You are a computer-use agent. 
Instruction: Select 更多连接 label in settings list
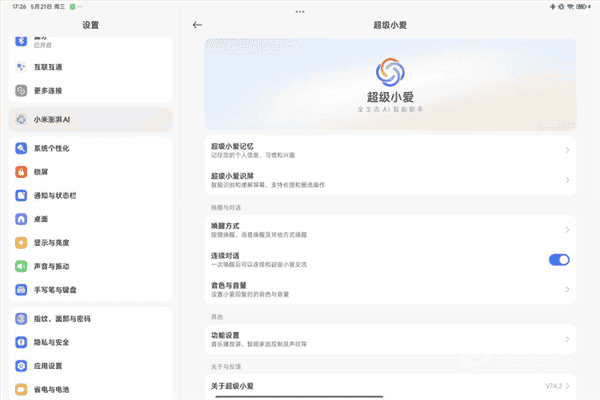[48, 91]
